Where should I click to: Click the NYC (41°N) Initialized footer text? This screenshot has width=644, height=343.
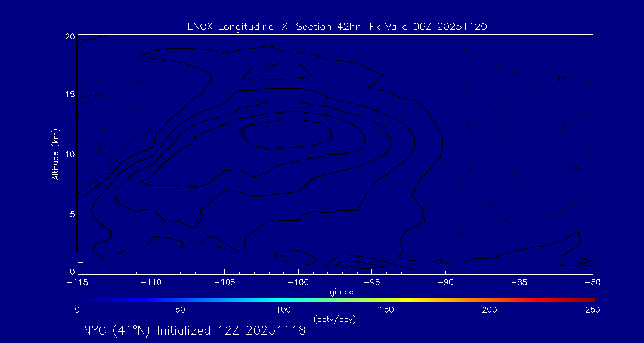click(x=194, y=330)
